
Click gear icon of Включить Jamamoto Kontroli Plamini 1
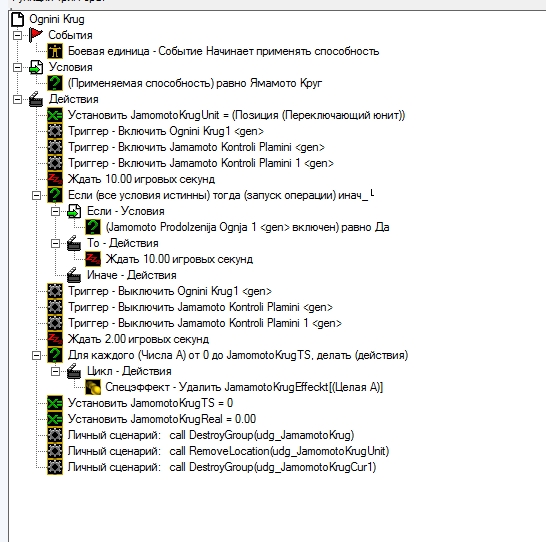click(x=55, y=163)
